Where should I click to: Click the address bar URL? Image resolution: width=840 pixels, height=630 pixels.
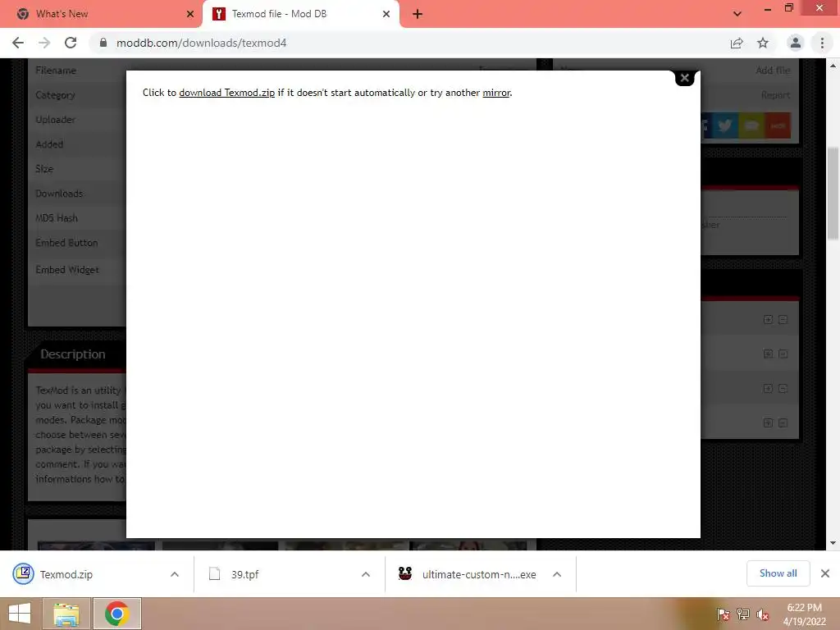click(202, 43)
